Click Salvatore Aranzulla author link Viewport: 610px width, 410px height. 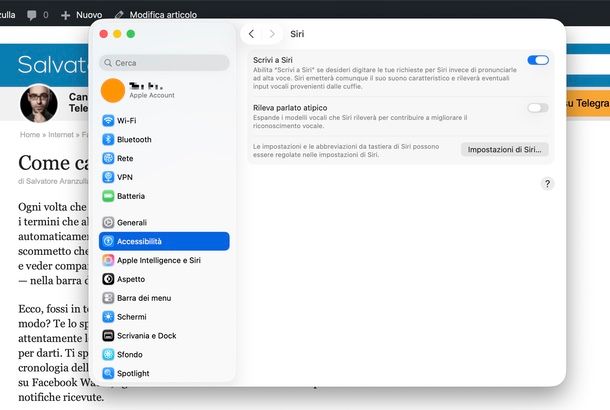[57, 181]
